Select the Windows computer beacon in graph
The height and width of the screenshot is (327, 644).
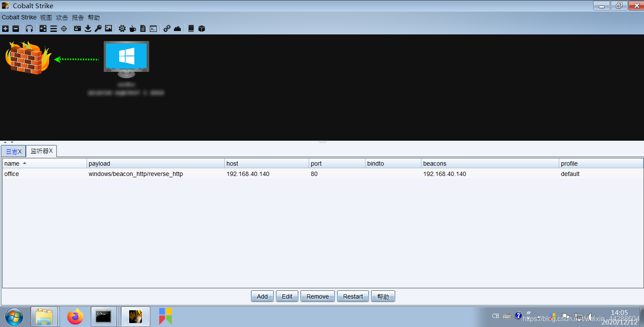[x=127, y=59]
